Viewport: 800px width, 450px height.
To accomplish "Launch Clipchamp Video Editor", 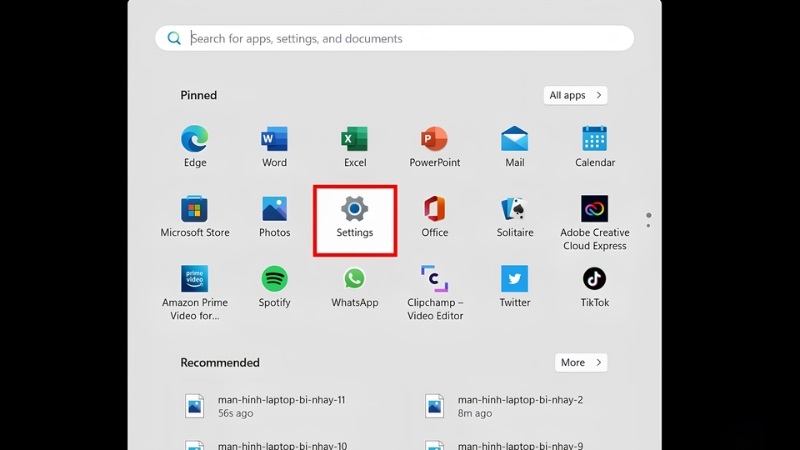I will tap(434, 293).
